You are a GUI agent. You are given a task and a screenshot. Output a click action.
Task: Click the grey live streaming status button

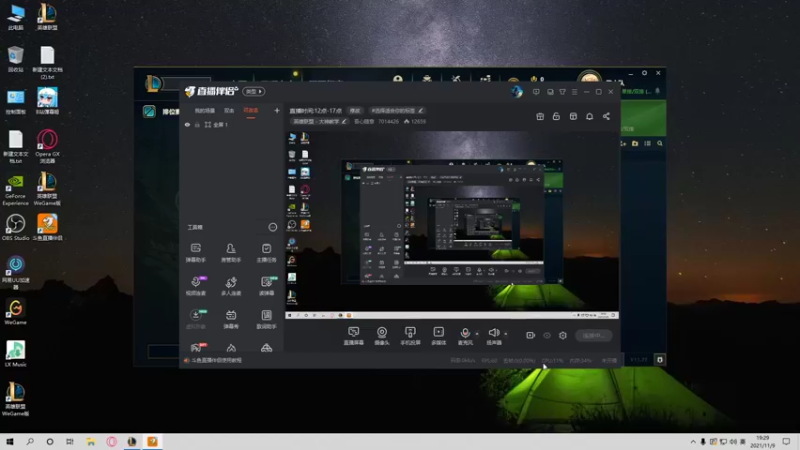coord(594,335)
